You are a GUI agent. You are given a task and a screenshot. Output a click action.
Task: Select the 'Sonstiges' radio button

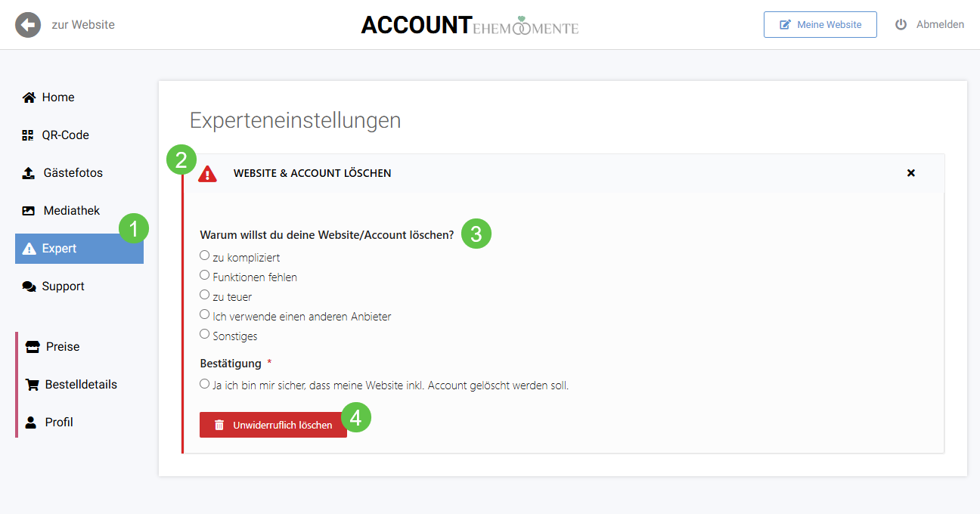tap(204, 334)
